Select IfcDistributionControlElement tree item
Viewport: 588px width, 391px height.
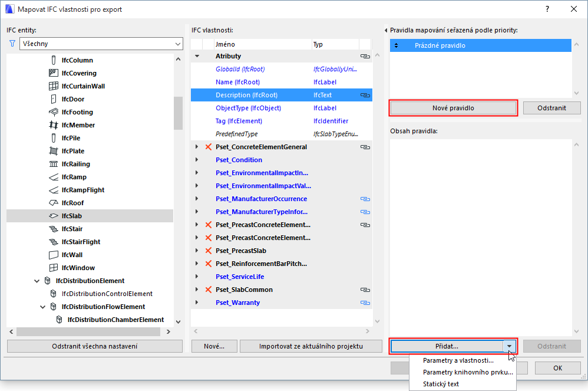click(107, 294)
